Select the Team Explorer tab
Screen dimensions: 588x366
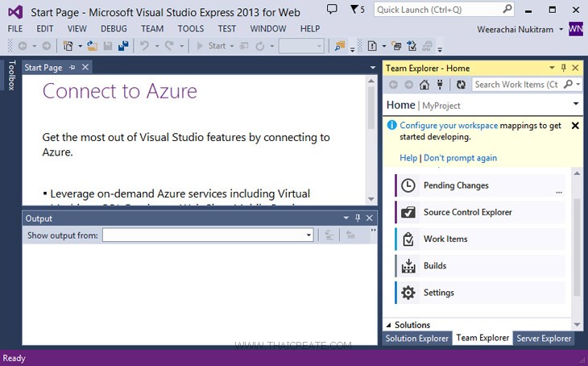[482, 338]
